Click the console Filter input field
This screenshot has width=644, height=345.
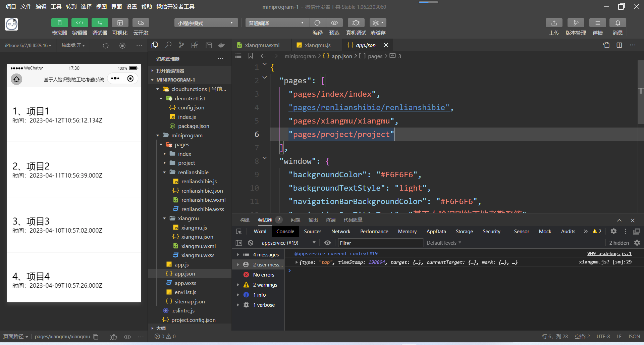point(380,243)
